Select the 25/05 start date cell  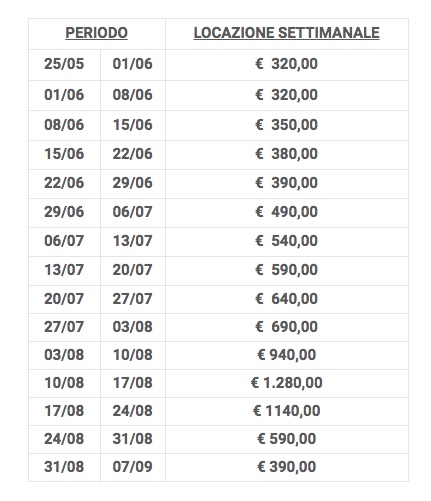pyautogui.click(x=64, y=64)
